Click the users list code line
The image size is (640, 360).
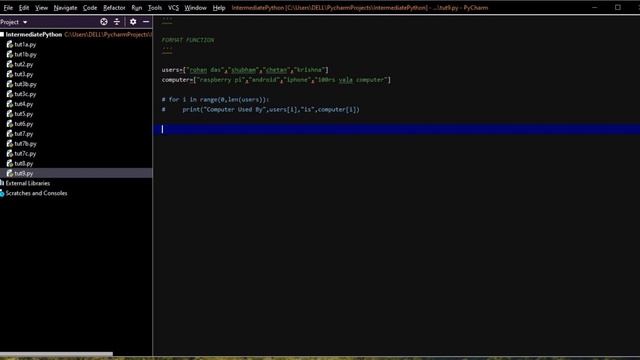point(245,70)
